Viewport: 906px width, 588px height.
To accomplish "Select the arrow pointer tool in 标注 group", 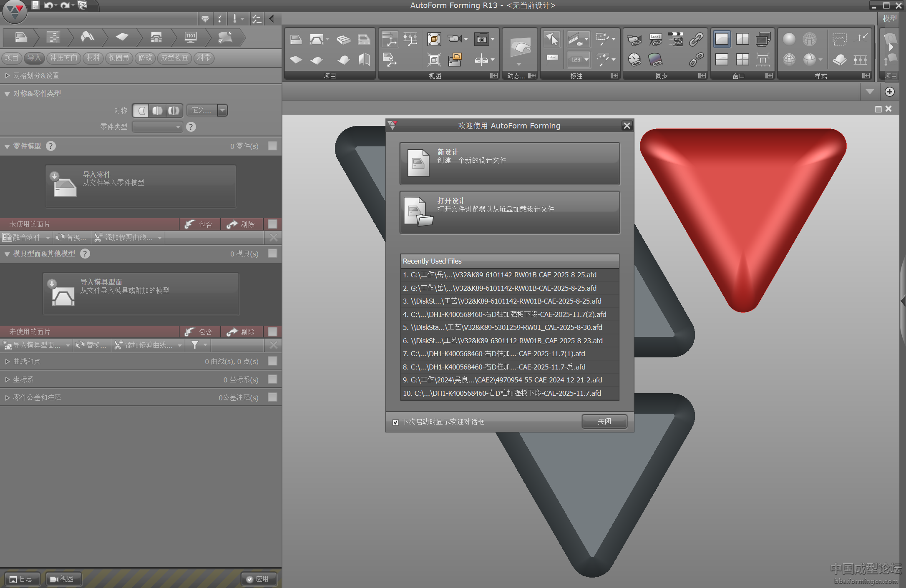I will coord(552,39).
